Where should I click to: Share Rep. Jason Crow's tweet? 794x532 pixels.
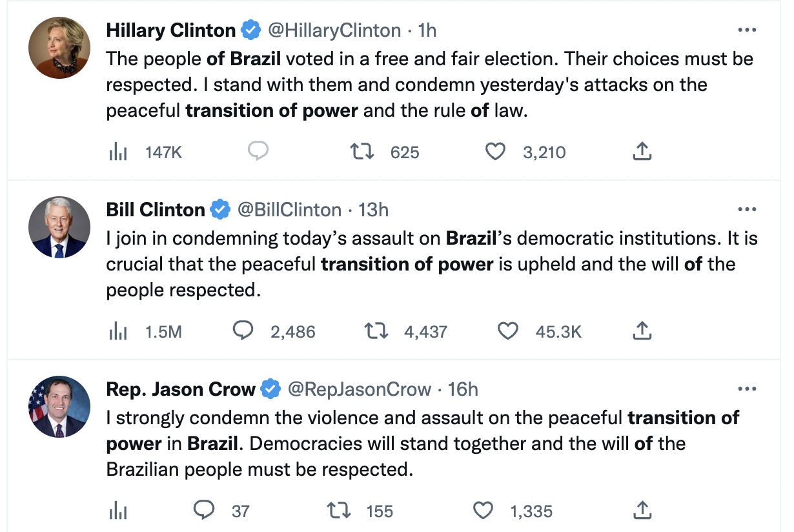641,511
